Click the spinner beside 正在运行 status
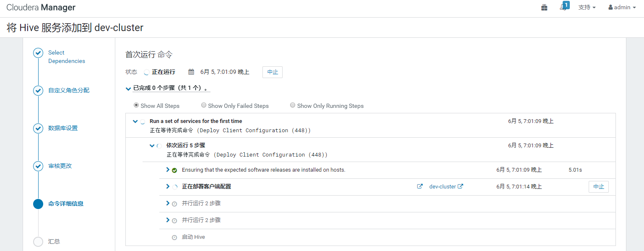Image resolution: width=644 pixels, height=251 pixels. point(146,72)
